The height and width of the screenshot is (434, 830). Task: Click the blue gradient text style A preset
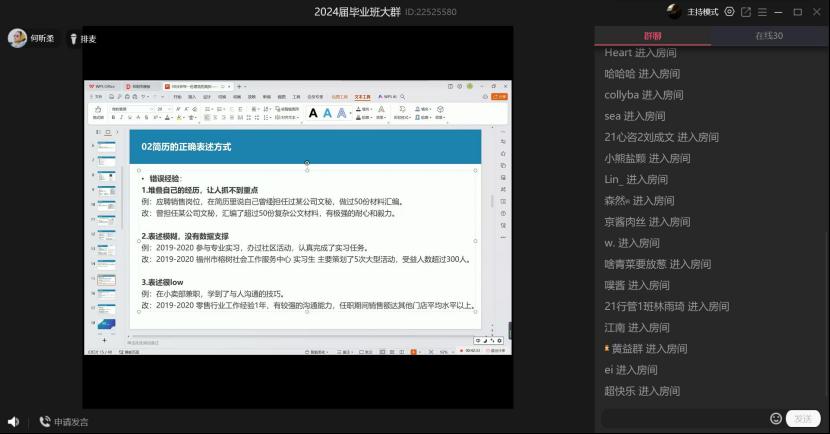[327, 113]
